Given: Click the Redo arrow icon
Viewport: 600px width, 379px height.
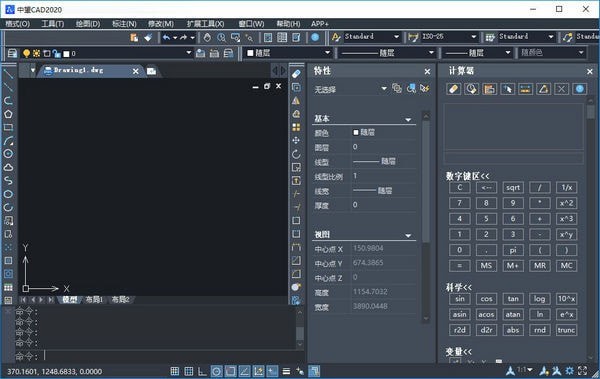Looking at the screenshot, I should (184, 38).
